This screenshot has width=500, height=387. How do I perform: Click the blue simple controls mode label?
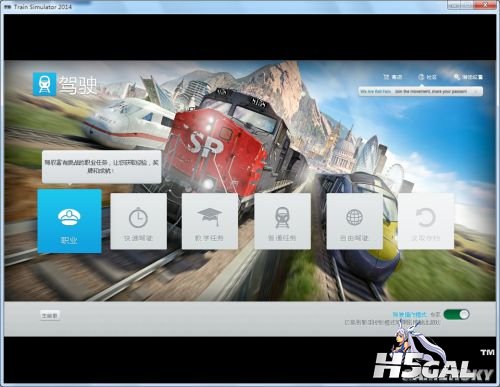click(x=410, y=314)
